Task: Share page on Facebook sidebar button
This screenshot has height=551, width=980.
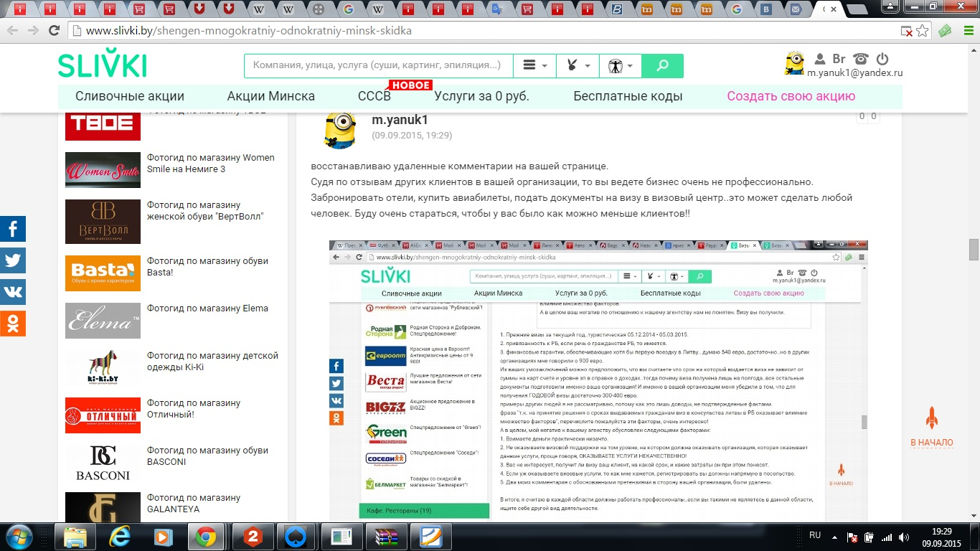Action: [13, 230]
